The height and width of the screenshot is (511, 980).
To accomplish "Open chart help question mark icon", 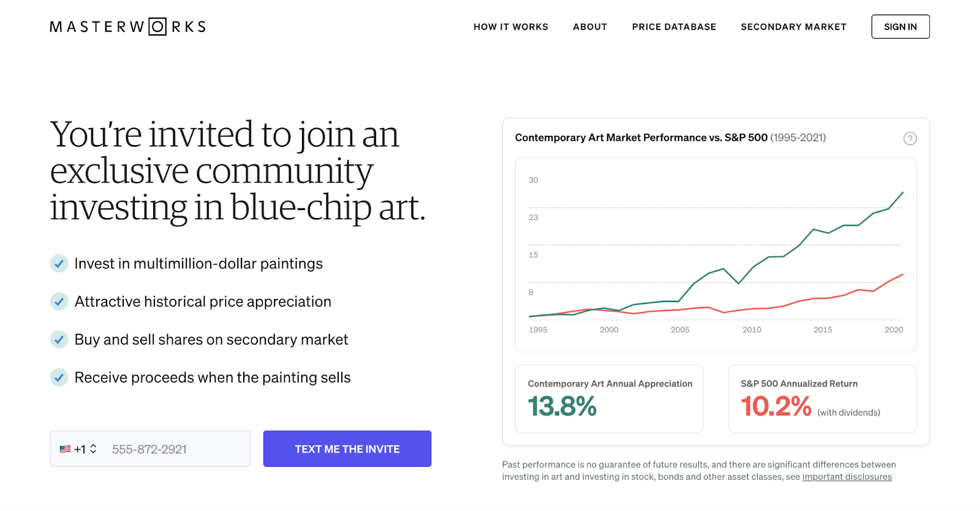I will click(910, 138).
